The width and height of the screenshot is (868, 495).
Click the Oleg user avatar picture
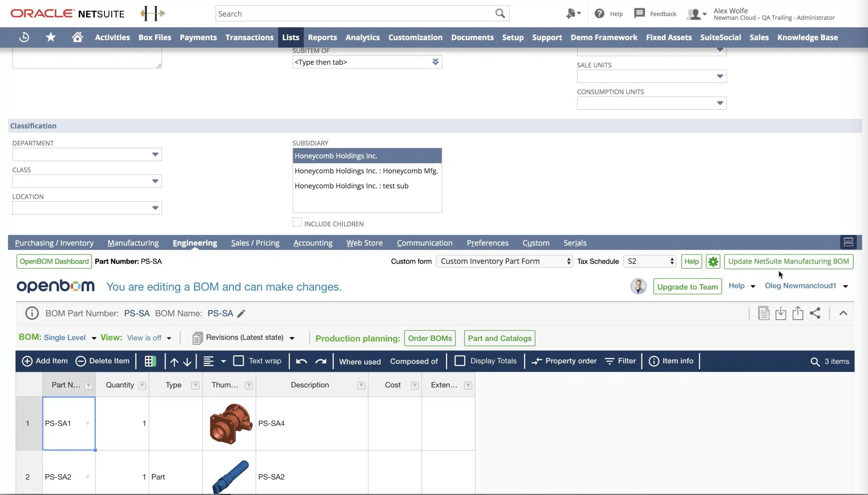(638, 286)
